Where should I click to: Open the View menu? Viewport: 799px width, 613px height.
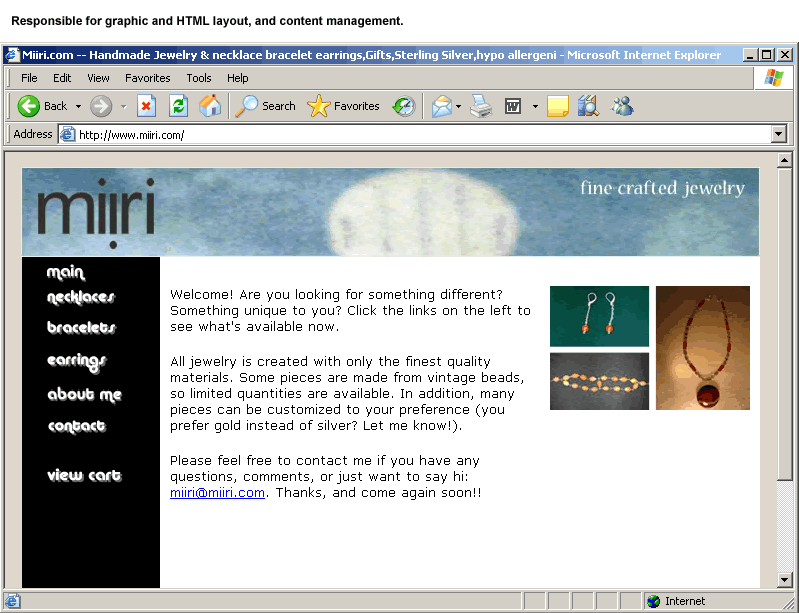pyautogui.click(x=98, y=78)
